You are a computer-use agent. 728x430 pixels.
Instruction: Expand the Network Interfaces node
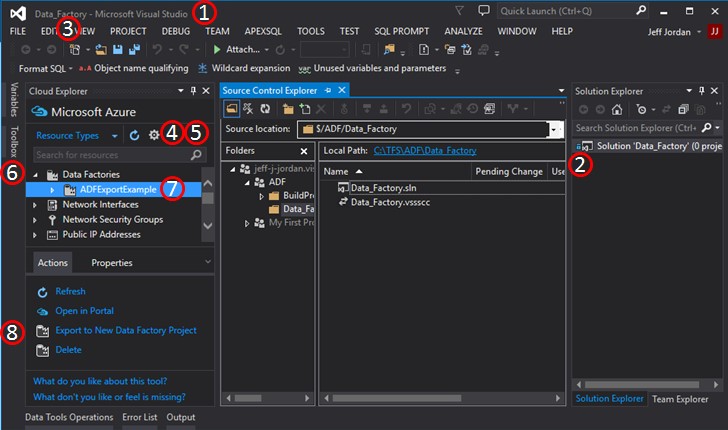pos(34,205)
